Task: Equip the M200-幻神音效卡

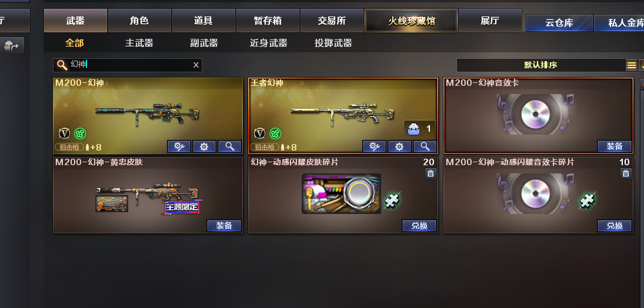Action: pos(615,146)
